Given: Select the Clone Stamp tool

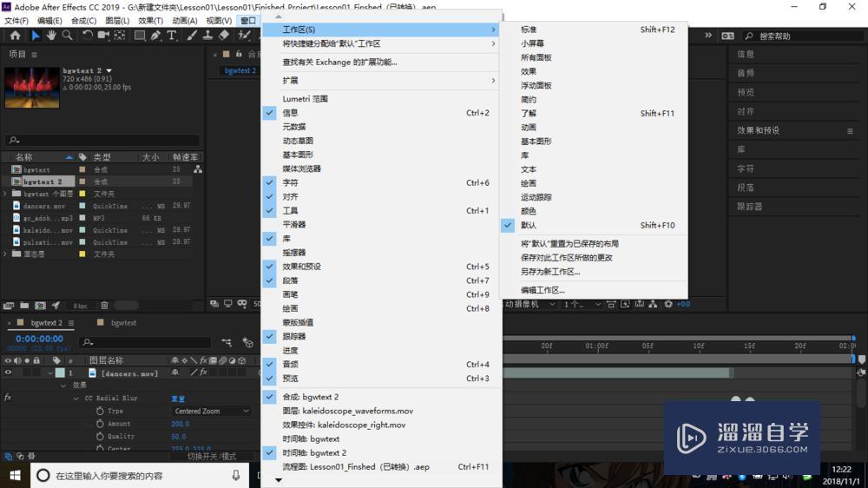Looking at the screenshot, I should point(207,36).
